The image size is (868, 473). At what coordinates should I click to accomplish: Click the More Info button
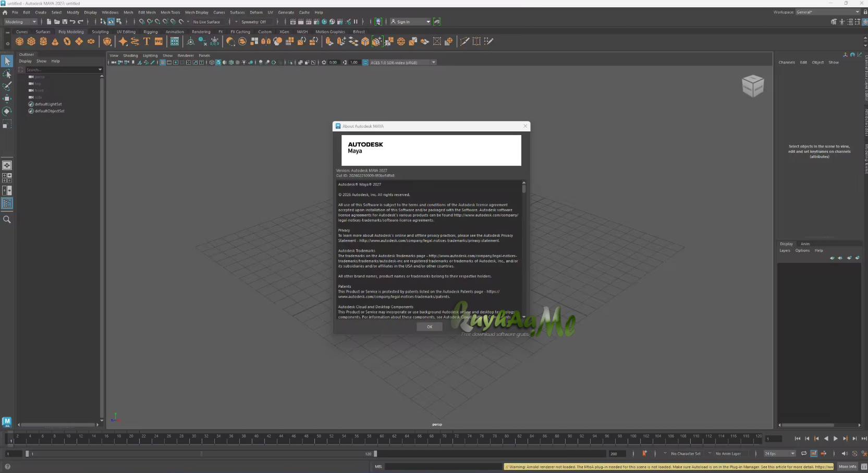[847, 467]
